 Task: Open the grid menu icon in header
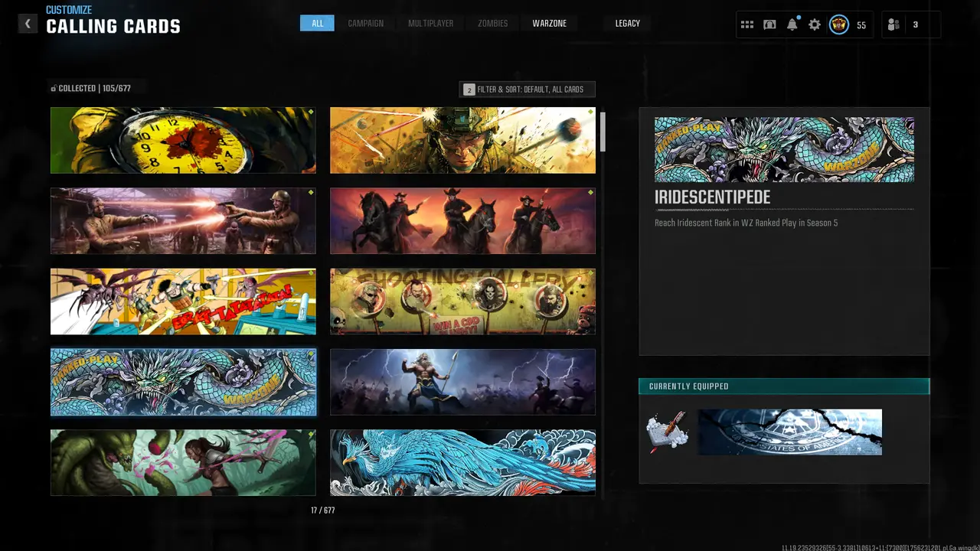(x=747, y=24)
